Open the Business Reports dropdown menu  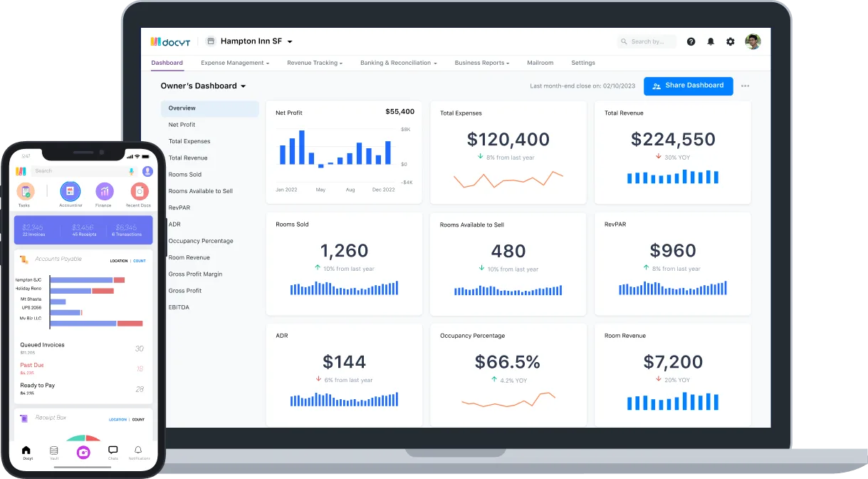482,63
